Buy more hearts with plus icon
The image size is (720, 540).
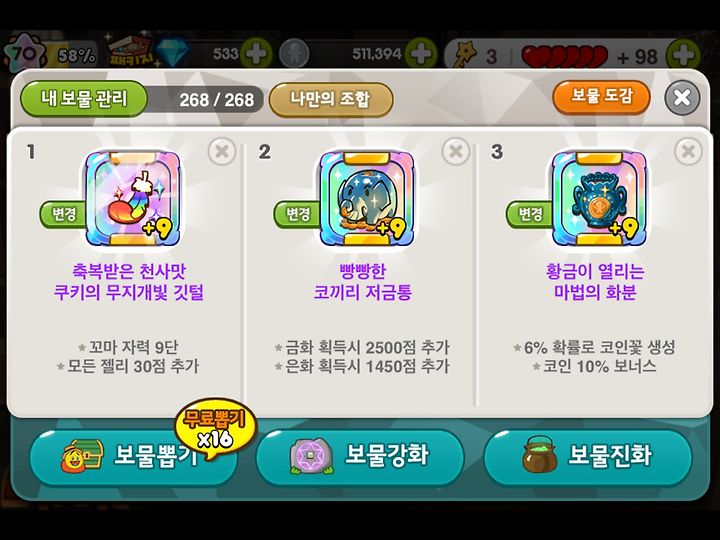(x=683, y=55)
